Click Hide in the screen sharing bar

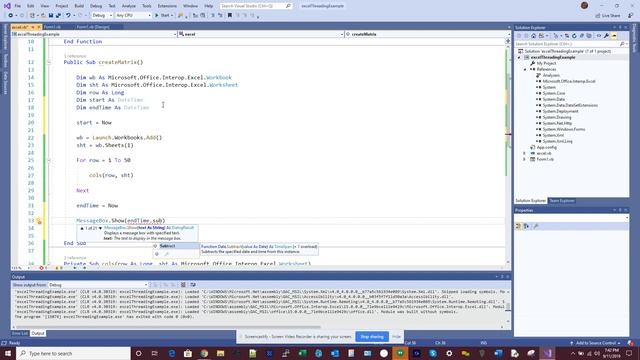pyautogui.click(x=396, y=337)
